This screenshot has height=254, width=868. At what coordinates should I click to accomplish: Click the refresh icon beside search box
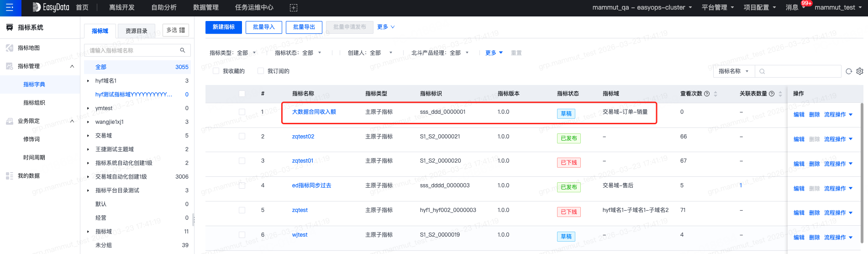tap(849, 71)
